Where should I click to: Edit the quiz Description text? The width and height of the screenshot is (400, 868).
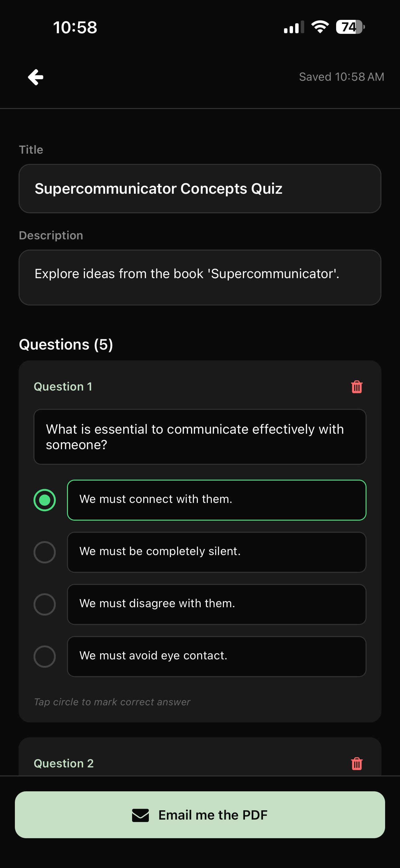[200, 277]
